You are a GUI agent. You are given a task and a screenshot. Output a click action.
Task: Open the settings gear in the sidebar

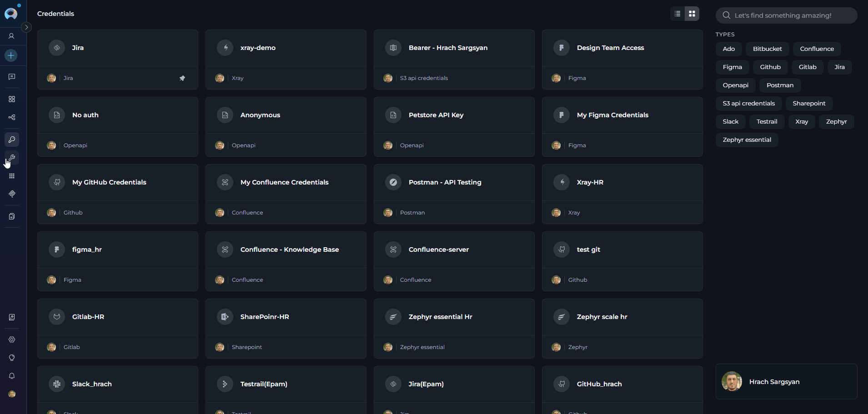(12, 339)
